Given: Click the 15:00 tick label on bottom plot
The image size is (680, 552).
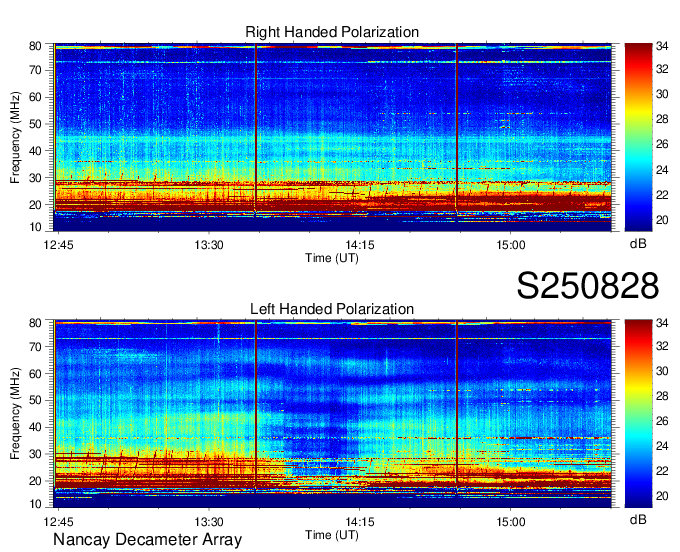Looking at the screenshot, I should (x=510, y=522).
